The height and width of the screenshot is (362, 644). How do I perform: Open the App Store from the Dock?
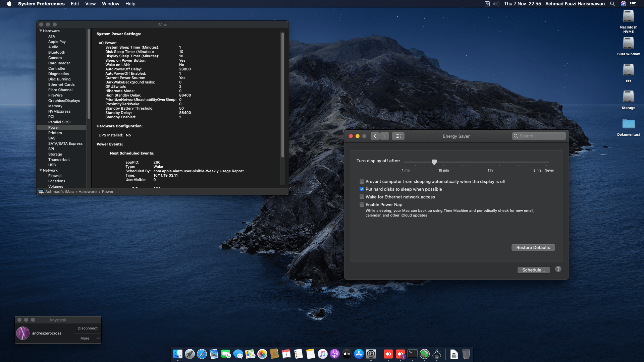[359, 354]
